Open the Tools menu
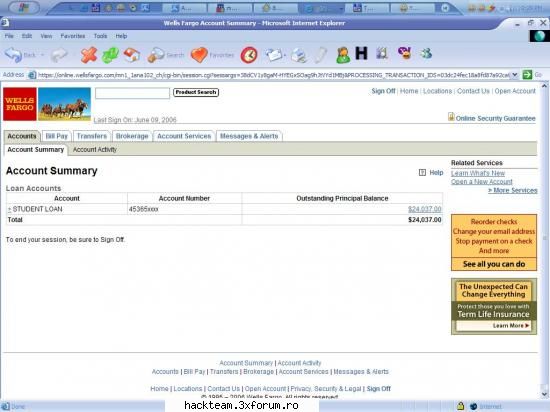Screen dimensions: 550x412 (100, 36)
